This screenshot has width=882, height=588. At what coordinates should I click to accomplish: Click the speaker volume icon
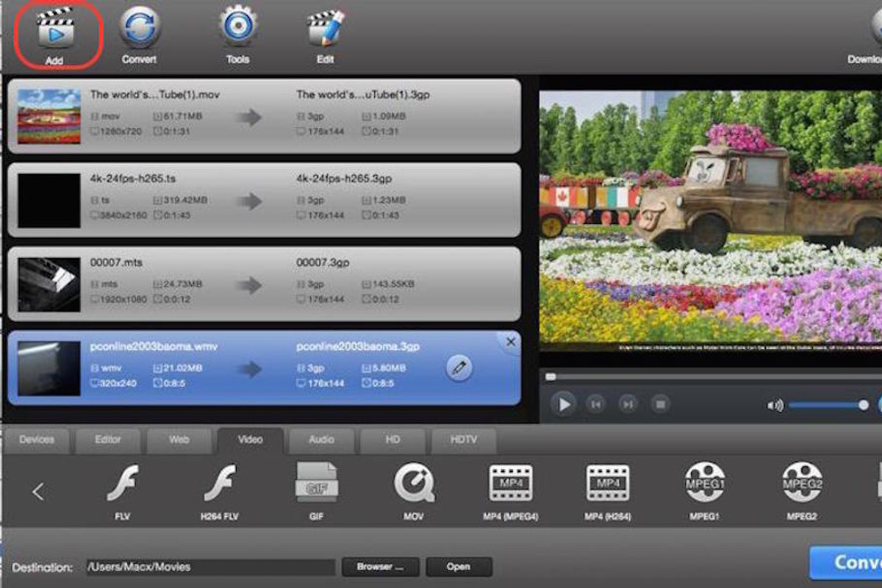pos(775,405)
